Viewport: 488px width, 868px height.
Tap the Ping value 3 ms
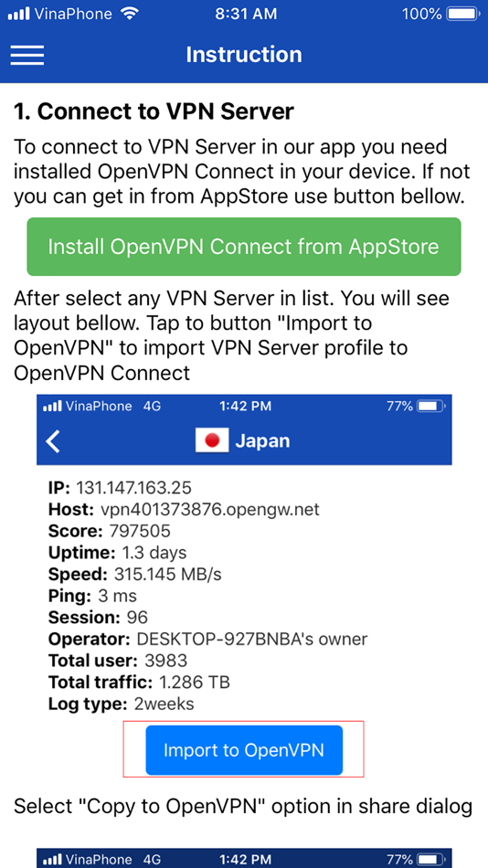coord(116,596)
